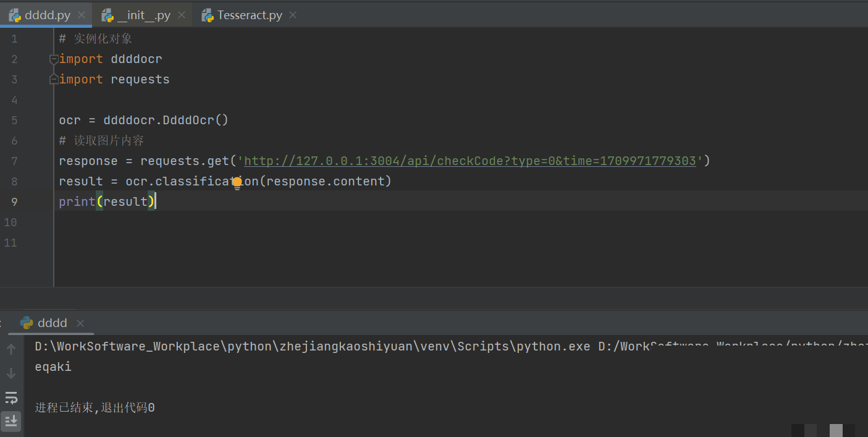Close the Tesseract.py tab

click(x=293, y=15)
